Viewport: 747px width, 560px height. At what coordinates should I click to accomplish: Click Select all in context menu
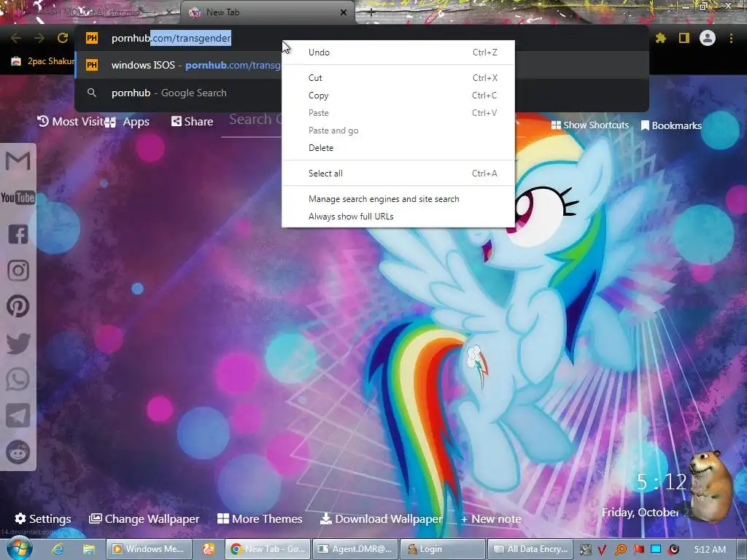[x=398, y=174]
